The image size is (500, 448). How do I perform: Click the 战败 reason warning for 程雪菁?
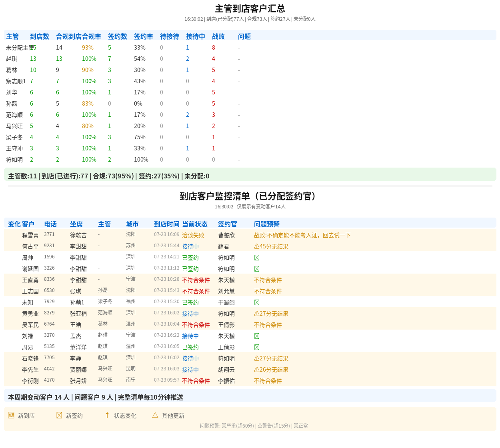point(302,235)
